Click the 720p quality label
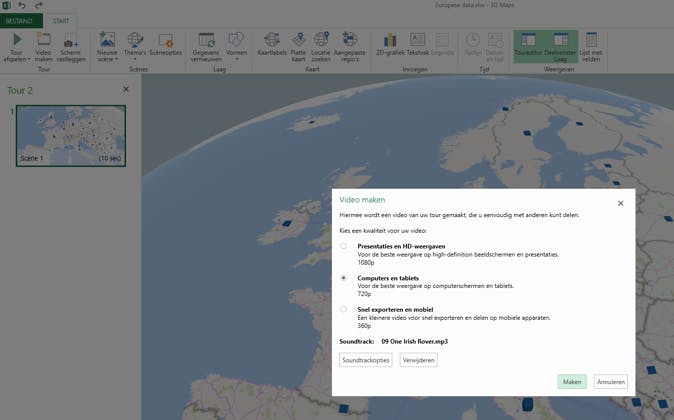Viewport: 674px width, 420px height. coord(364,294)
